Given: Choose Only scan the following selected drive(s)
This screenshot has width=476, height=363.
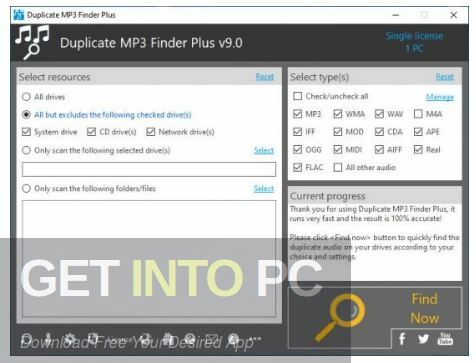Looking at the screenshot, I should (26, 150).
